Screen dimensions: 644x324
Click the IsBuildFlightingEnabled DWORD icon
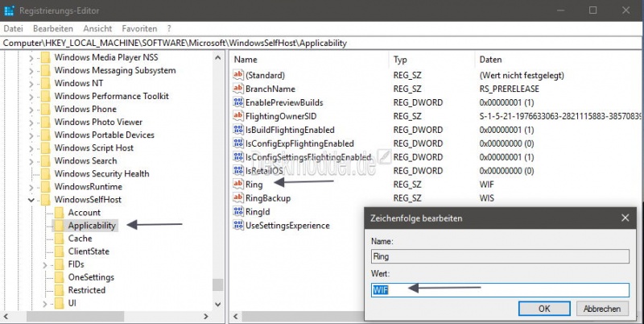coord(237,130)
